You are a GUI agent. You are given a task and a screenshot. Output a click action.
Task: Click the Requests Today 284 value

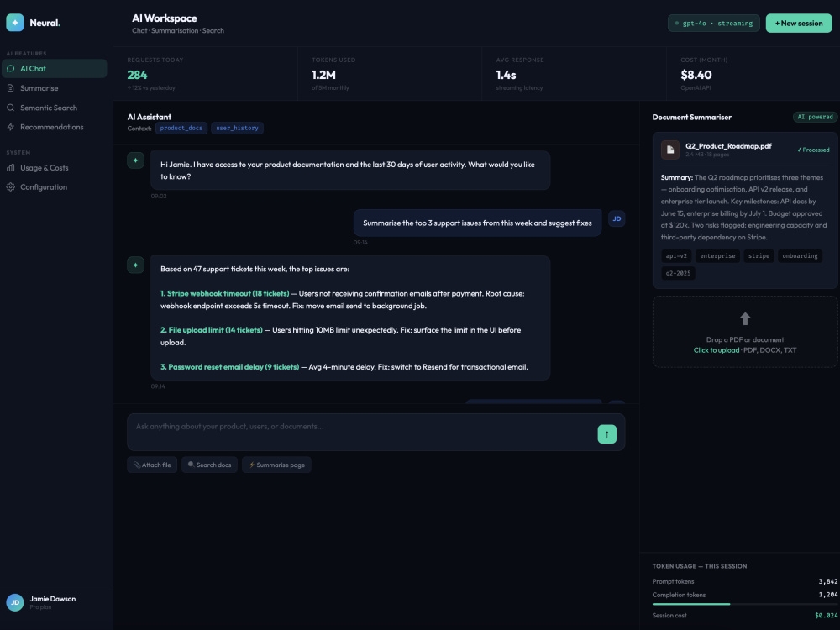(137, 75)
